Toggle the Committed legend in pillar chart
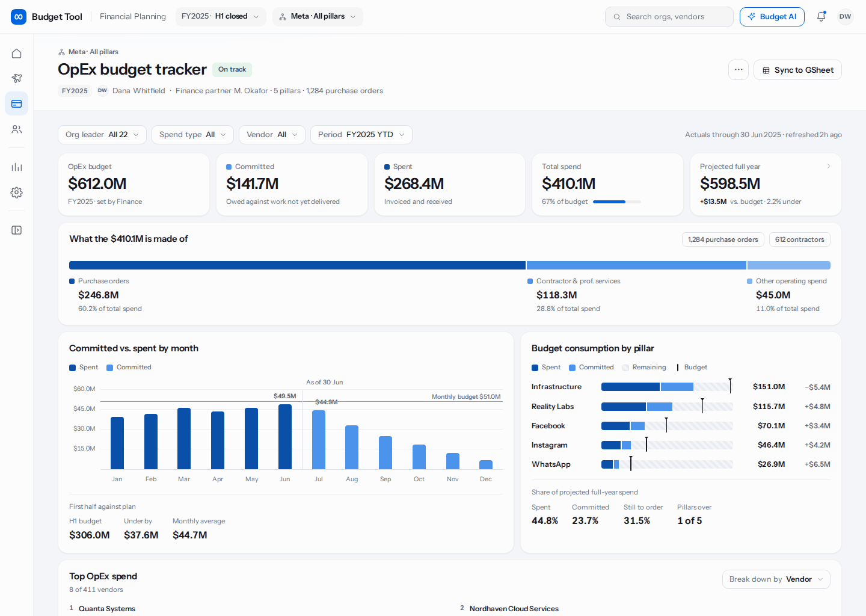The image size is (866, 616). pos(592,368)
